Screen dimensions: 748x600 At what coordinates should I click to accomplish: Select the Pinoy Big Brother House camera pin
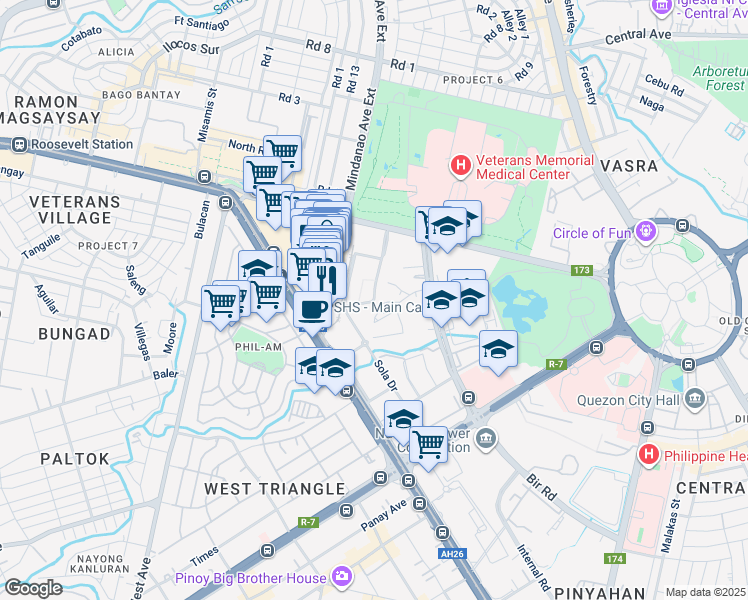341,577
